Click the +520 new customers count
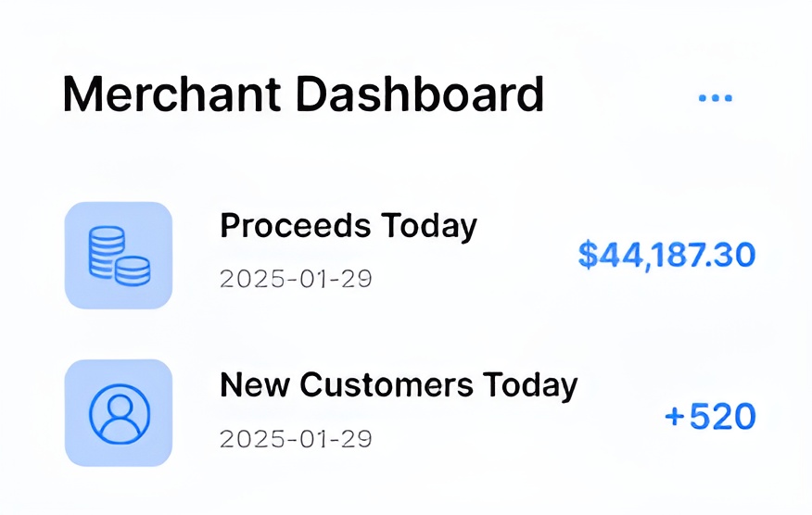Image resolution: width=812 pixels, height=515 pixels. coord(710,417)
